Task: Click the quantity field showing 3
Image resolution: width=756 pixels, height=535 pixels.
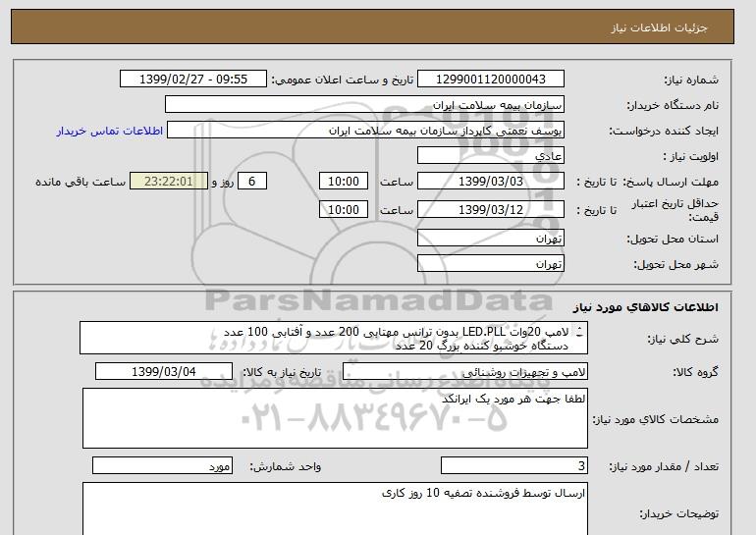Action: click(513, 466)
